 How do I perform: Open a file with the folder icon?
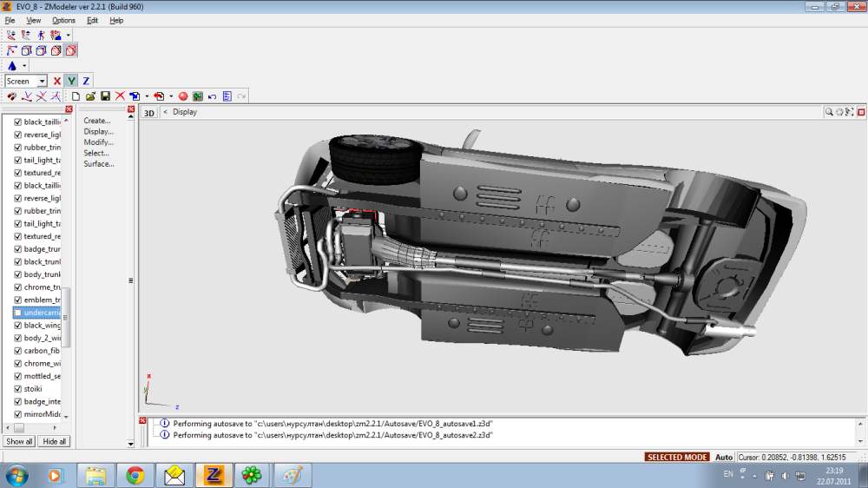(x=90, y=96)
